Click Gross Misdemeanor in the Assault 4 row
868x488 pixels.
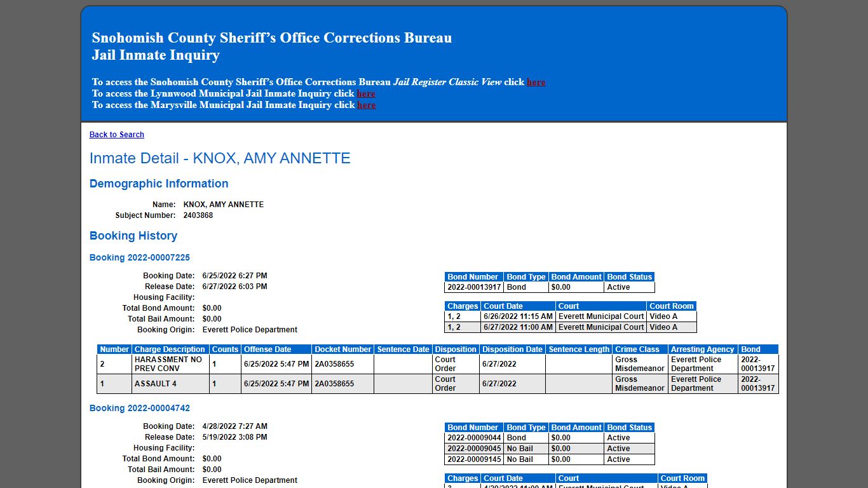(640, 384)
